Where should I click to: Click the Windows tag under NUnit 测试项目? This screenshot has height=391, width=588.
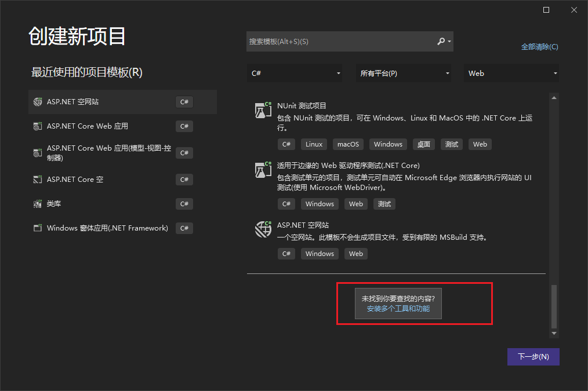[x=388, y=144]
